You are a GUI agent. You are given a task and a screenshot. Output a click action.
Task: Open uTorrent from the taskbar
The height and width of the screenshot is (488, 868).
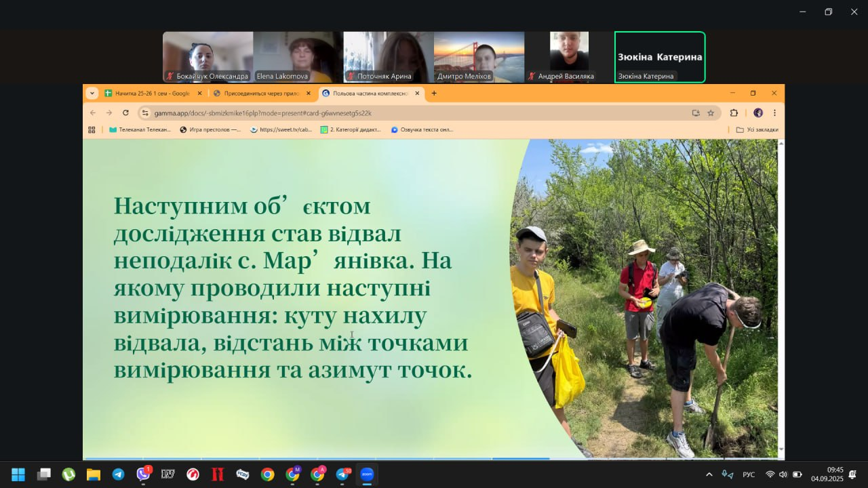coord(68,474)
